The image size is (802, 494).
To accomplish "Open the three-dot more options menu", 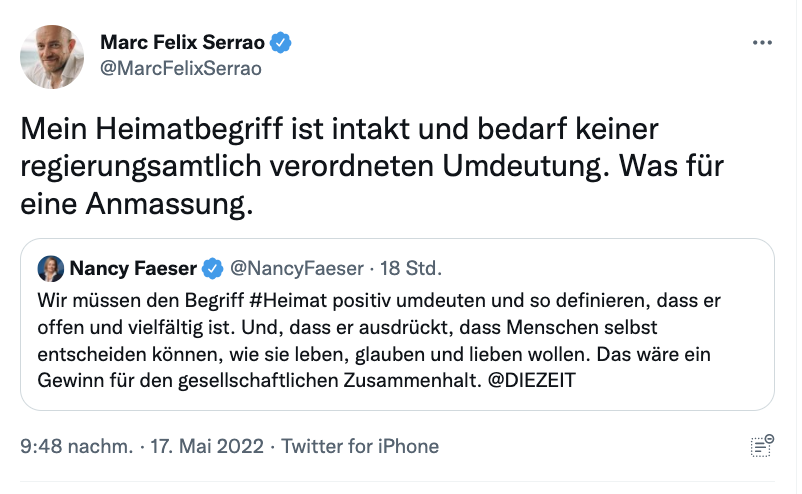I will [762, 44].
